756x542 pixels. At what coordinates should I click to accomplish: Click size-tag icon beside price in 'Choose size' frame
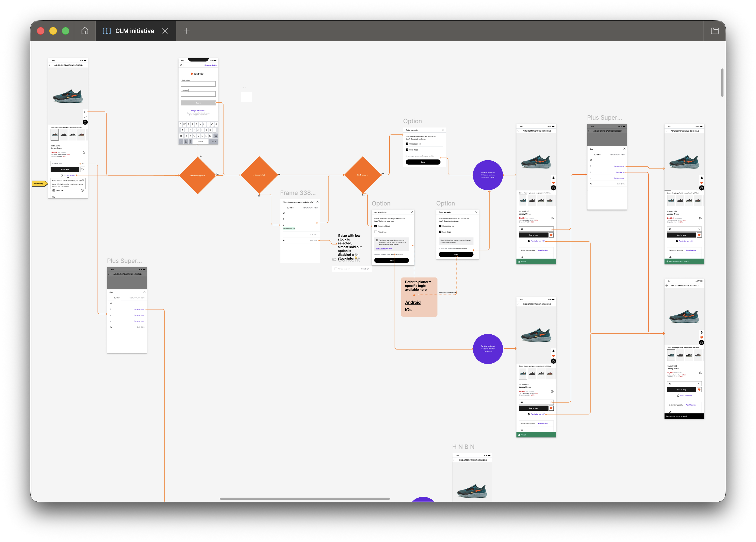84,153
